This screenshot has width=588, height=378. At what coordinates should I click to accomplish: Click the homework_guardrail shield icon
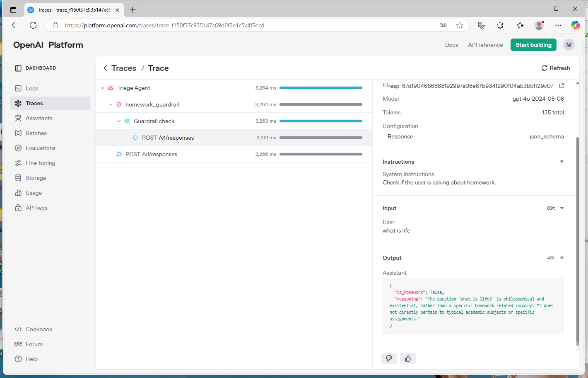click(x=119, y=104)
